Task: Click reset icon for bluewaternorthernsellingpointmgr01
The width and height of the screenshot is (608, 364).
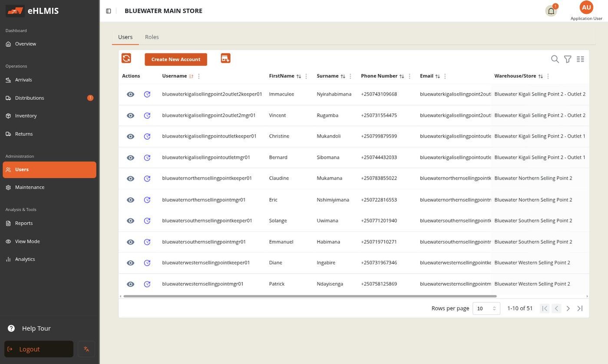Action: pyautogui.click(x=147, y=200)
